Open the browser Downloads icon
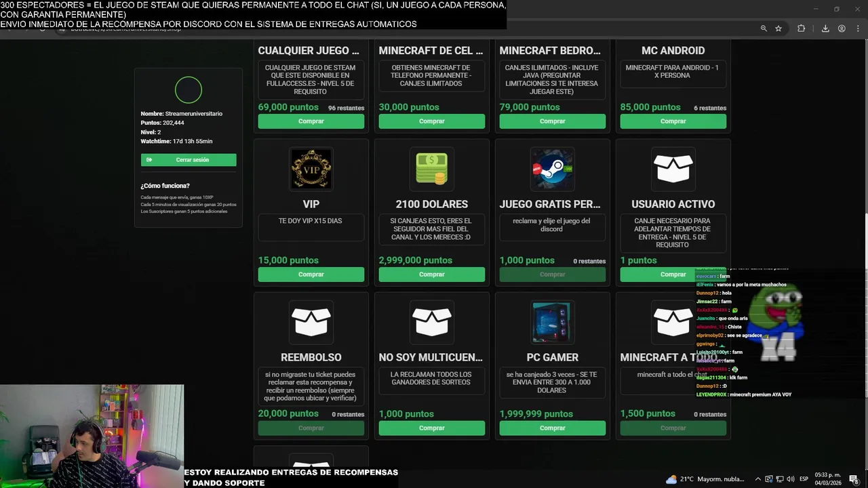This screenshot has width=868, height=488. (x=825, y=28)
